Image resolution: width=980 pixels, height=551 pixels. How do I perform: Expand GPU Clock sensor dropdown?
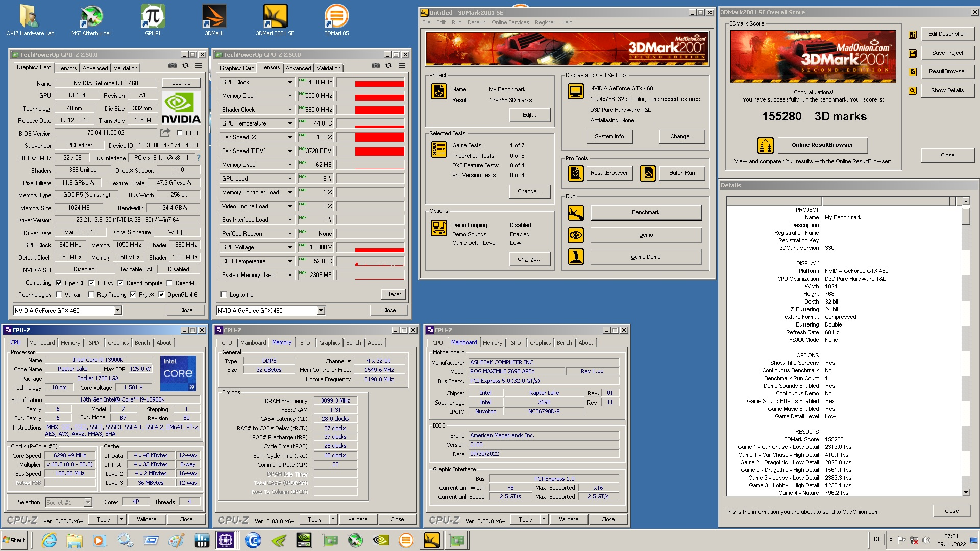point(290,82)
